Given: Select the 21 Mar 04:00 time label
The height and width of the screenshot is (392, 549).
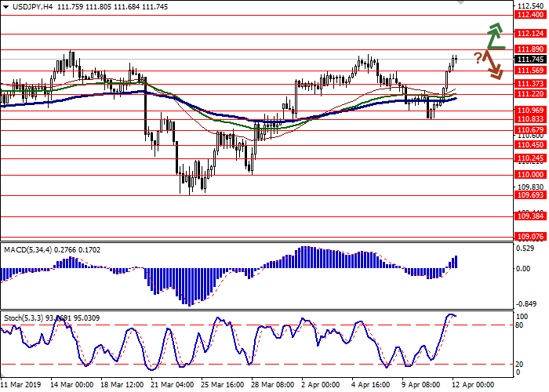Looking at the screenshot, I should (172, 385).
